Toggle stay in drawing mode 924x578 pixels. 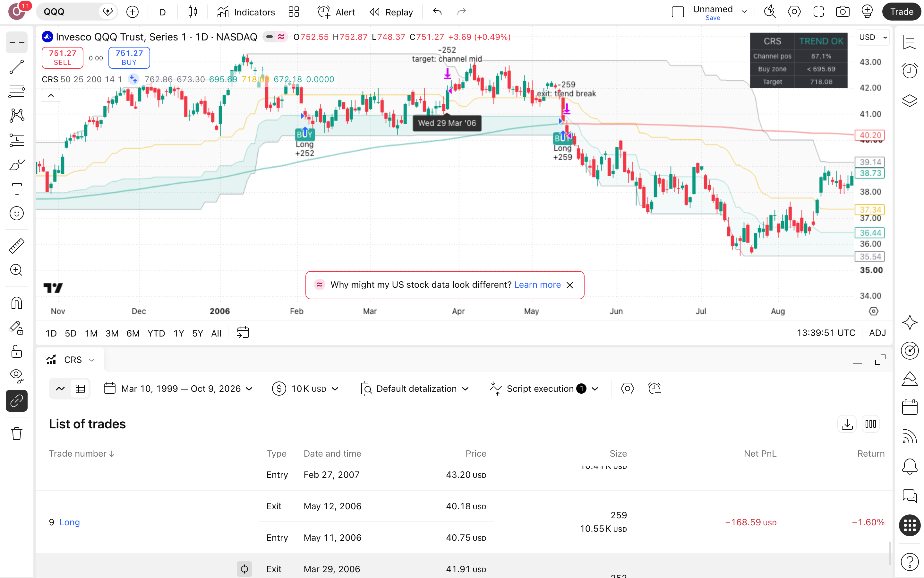[17, 328]
